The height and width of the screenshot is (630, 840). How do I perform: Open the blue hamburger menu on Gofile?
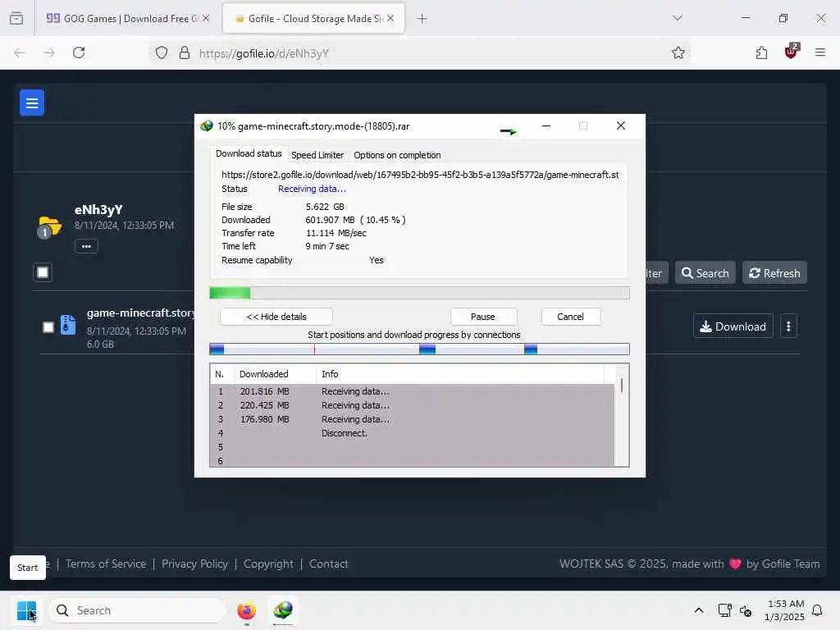point(32,103)
